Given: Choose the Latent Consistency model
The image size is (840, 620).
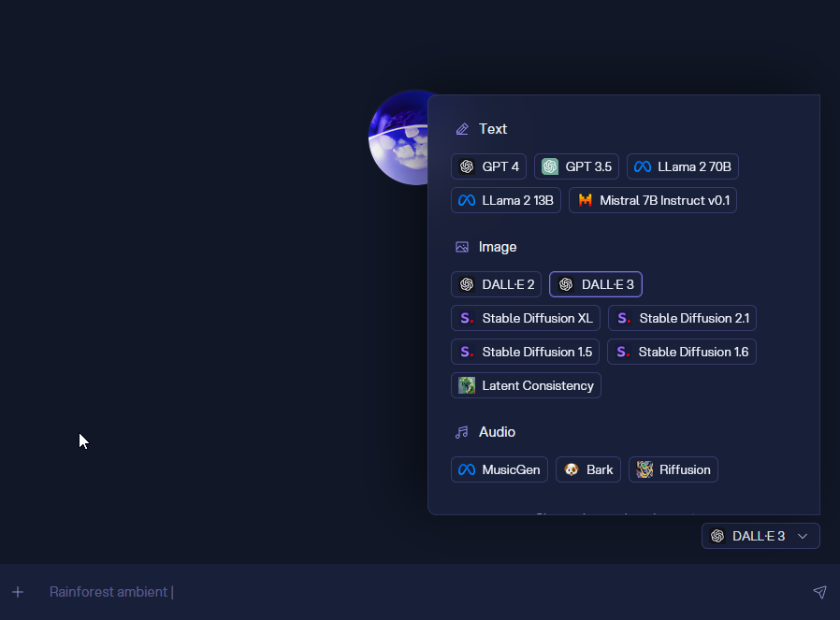Looking at the screenshot, I should [x=526, y=385].
